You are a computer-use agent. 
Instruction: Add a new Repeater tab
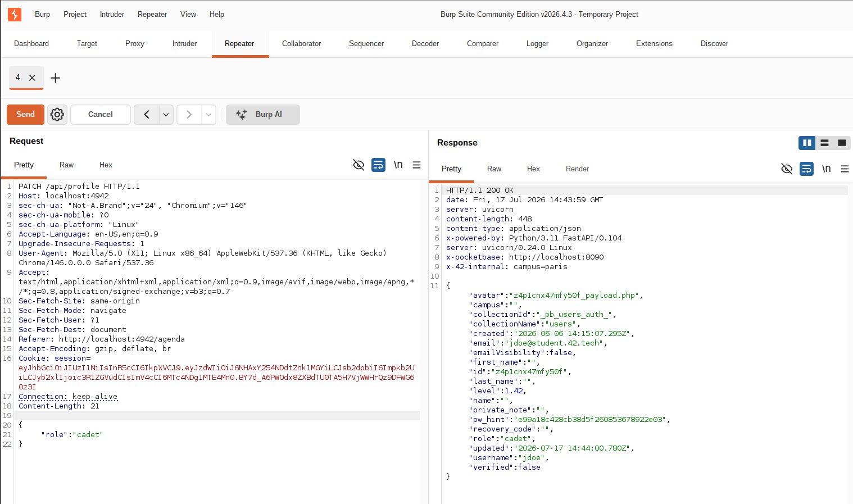(55, 78)
